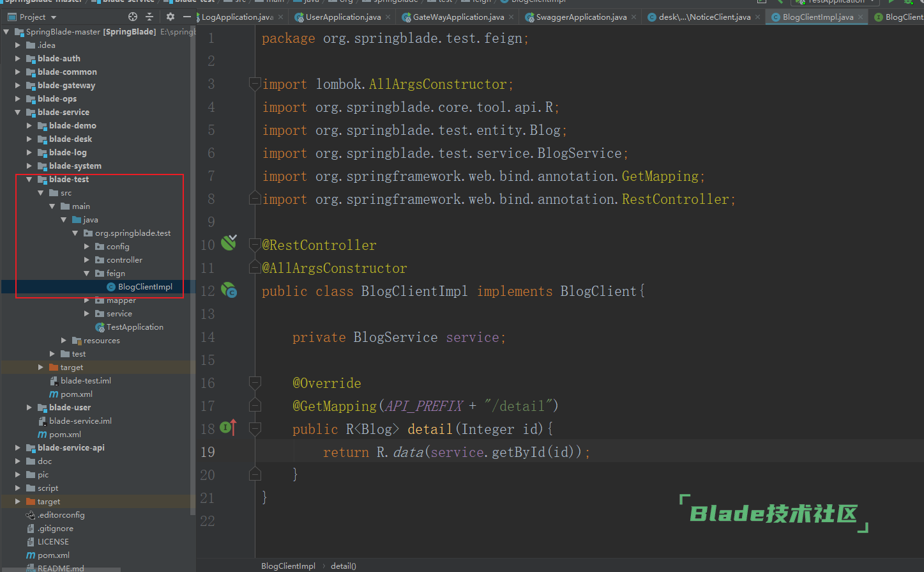Select the service package in tree
Image resolution: width=924 pixels, height=572 pixels.
click(x=119, y=314)
